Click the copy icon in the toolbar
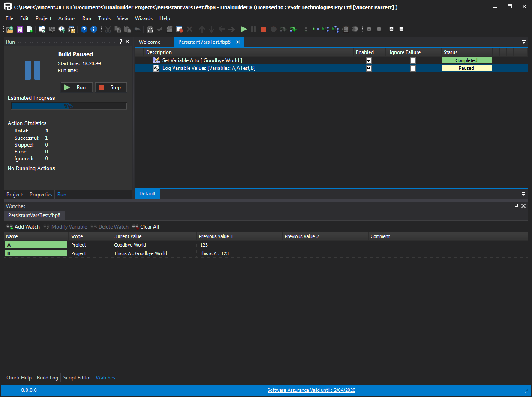This screenshot has width=532, height=397. pyautogui.click(x=117, y=29)
